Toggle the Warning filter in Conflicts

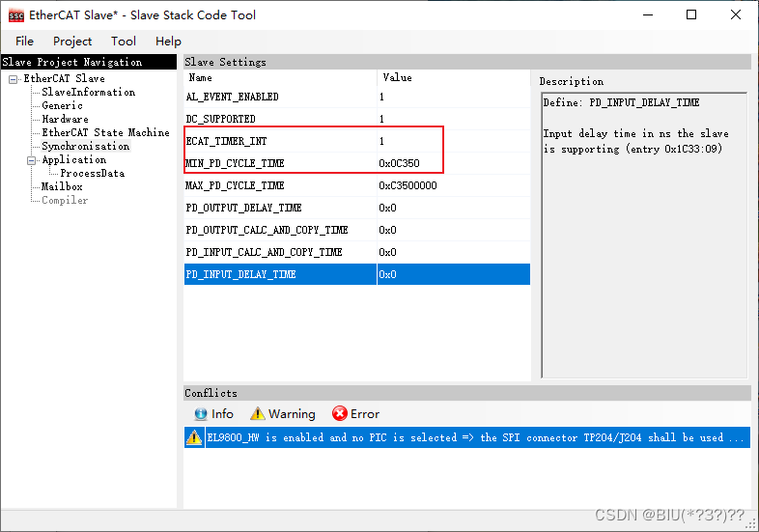click(x=283, y=414)
